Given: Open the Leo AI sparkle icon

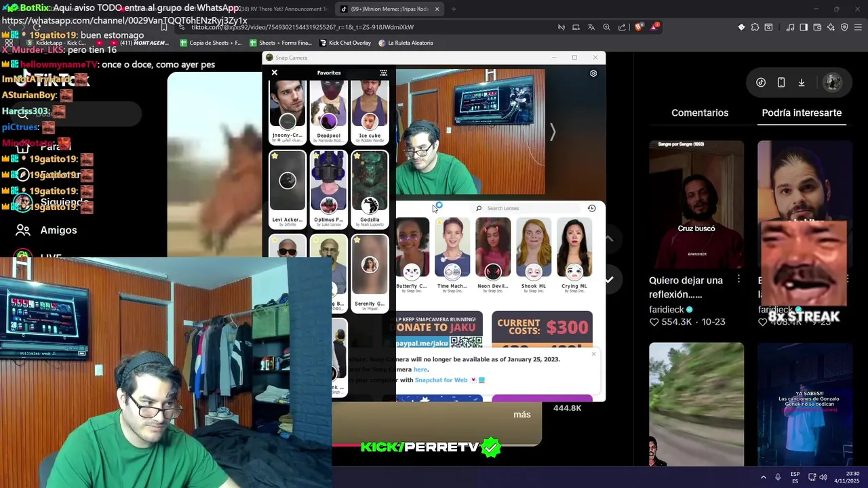Looking at the screenshot, I should (831, 27).
